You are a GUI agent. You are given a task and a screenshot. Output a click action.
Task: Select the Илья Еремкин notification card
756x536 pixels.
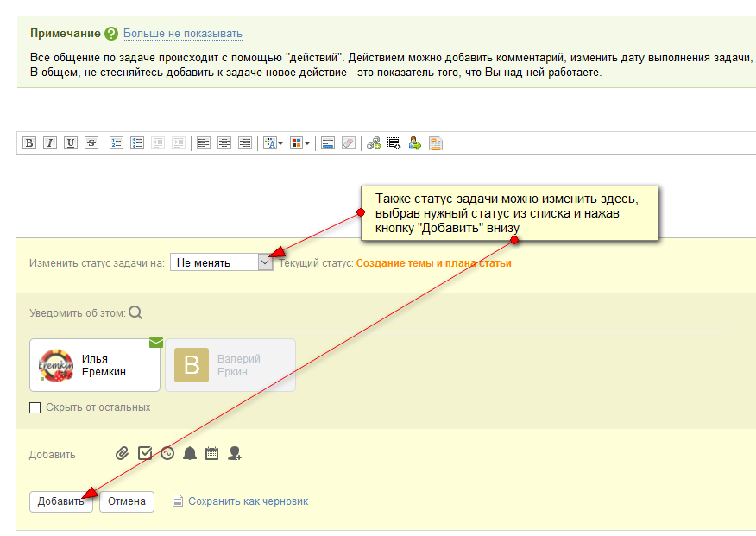pos(95,365)
